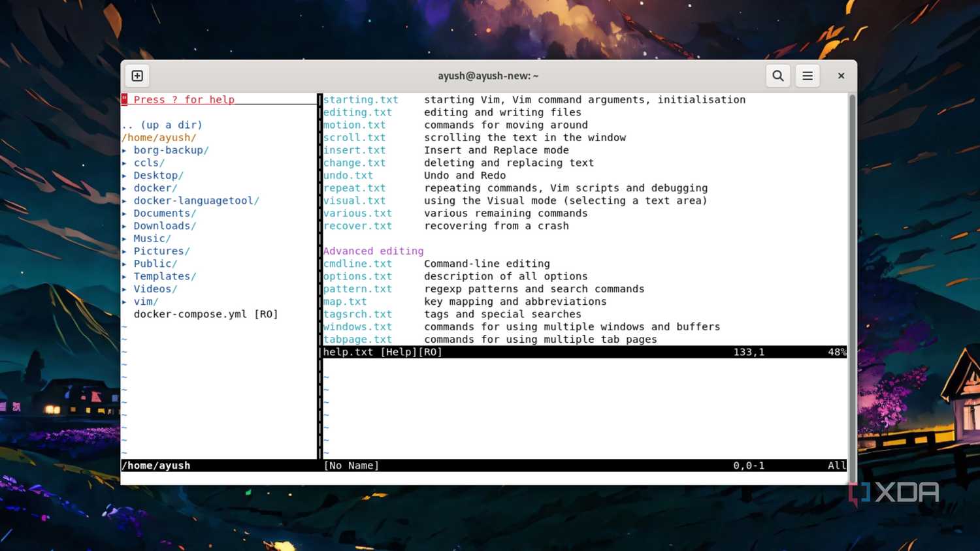Follow the editing.txt help link
980x551 pixels.
coord(357,112)
